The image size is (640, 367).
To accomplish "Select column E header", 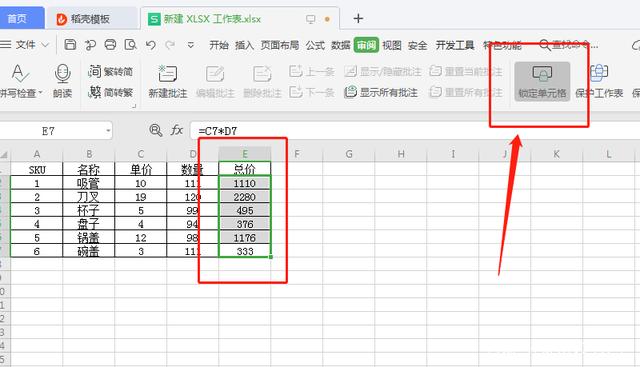I will coord(245,154).
